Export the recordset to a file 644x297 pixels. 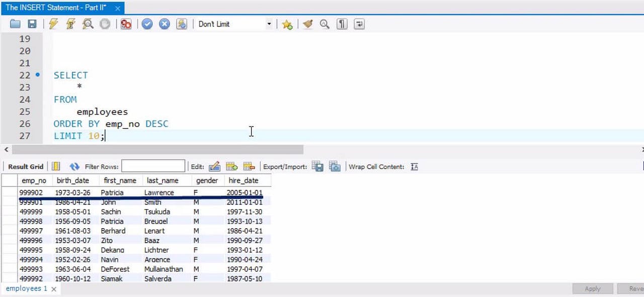[x=317, y=166]
